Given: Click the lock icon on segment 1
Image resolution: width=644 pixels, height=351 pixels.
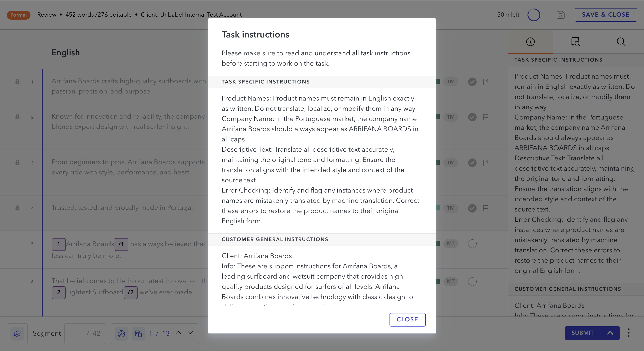Looking at the screenshot, I should [x=17, y=82].
